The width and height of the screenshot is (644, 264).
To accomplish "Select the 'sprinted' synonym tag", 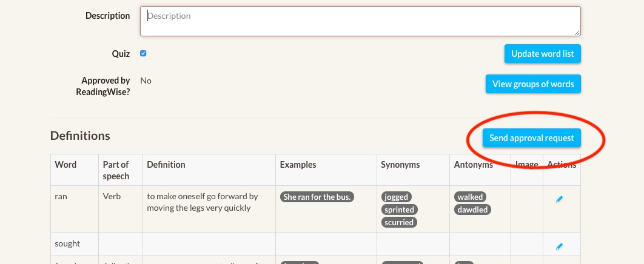I will click(399, 210).
